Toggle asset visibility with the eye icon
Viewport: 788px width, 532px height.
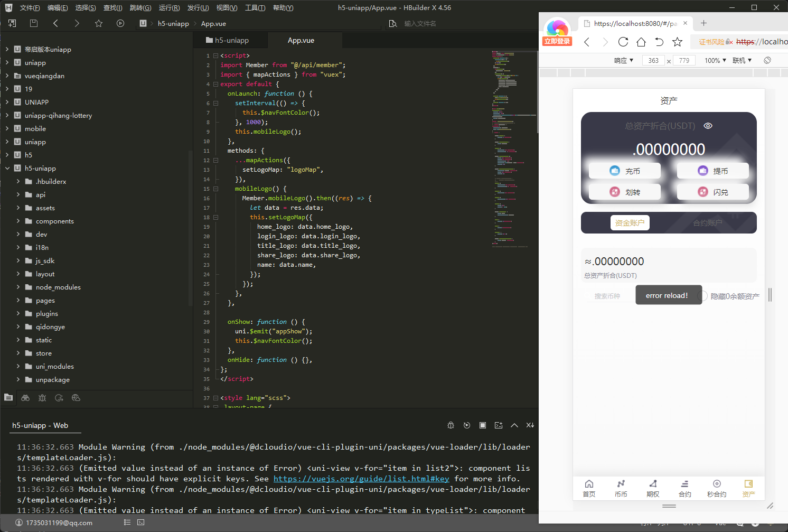(x=708, y=126)
